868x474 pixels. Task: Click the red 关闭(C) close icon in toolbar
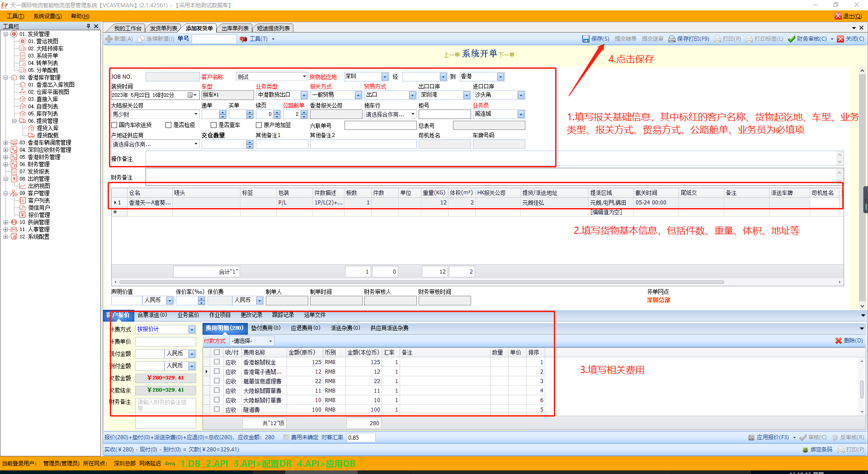[x=840, y=39]
